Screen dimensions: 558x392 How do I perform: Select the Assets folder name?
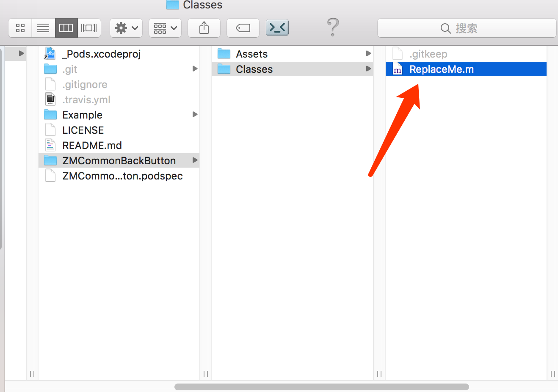pyautogui.click(x=252, y=54)
